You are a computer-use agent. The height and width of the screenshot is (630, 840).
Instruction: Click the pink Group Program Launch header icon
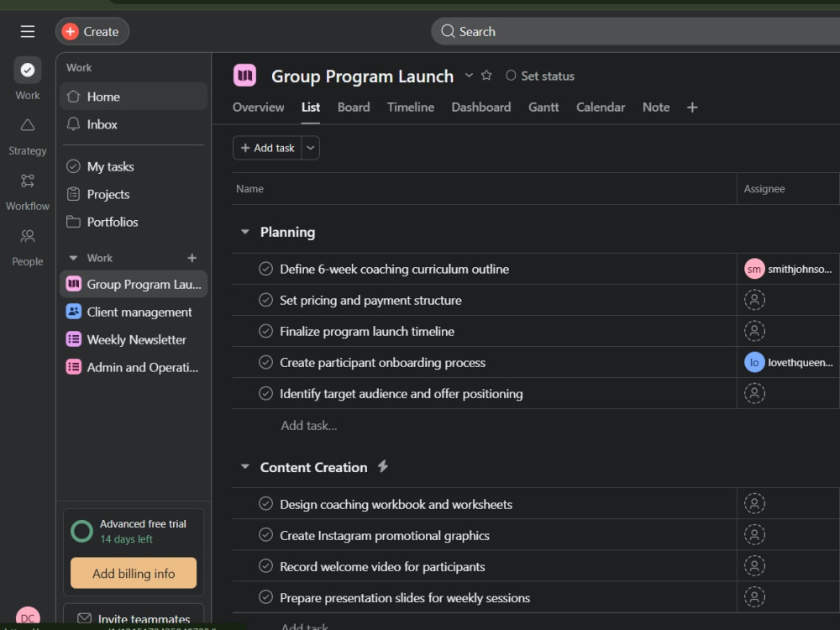pyautogui.click(x=244, y=76)
